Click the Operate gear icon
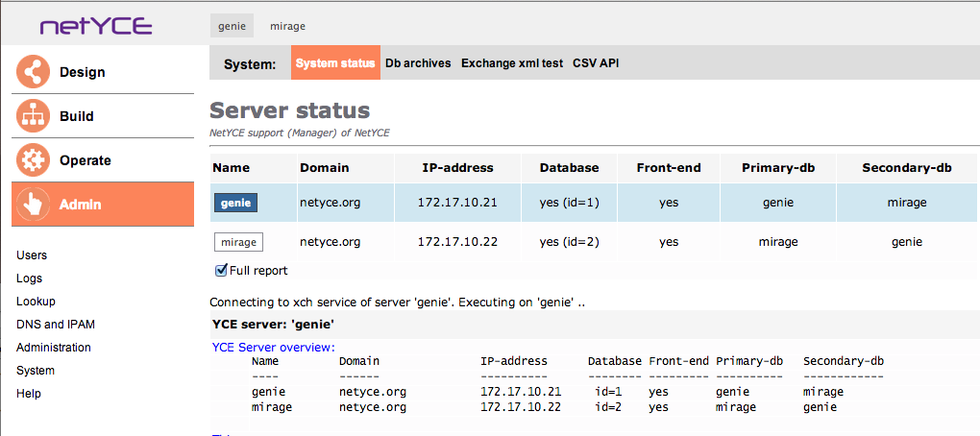The height and width of the screenshot is (436, 980). (x=33, y=160)
